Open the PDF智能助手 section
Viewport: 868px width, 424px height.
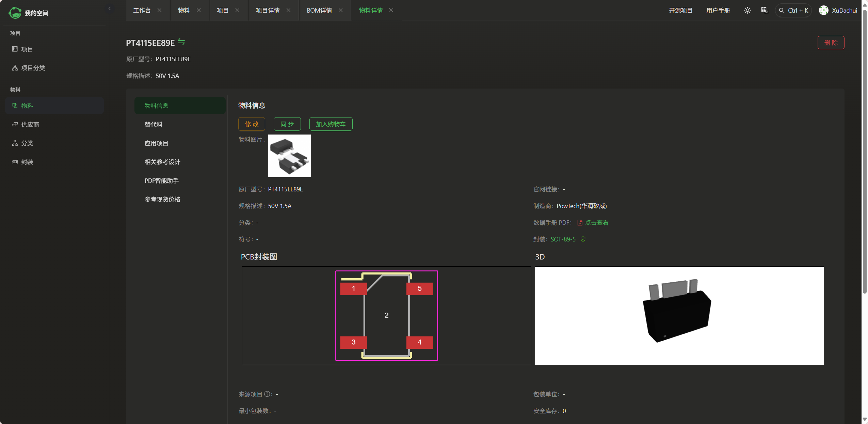(x=162, y=180)
